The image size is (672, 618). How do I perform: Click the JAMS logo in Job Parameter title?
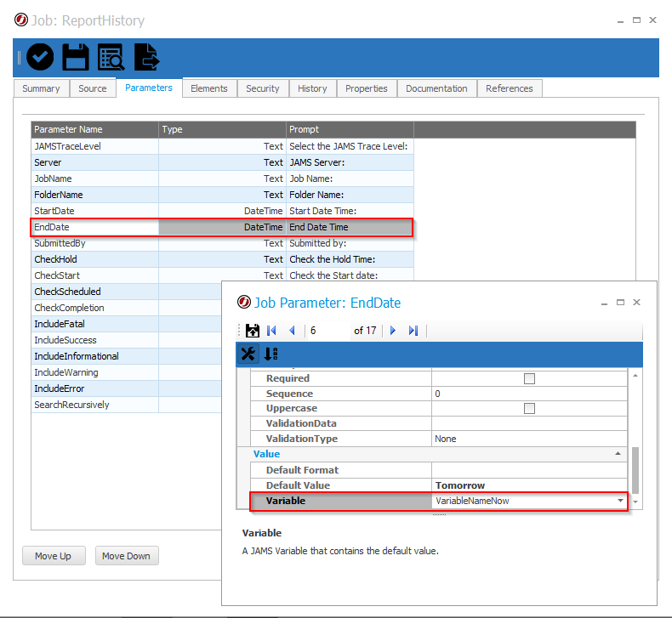tap(244, 302)
